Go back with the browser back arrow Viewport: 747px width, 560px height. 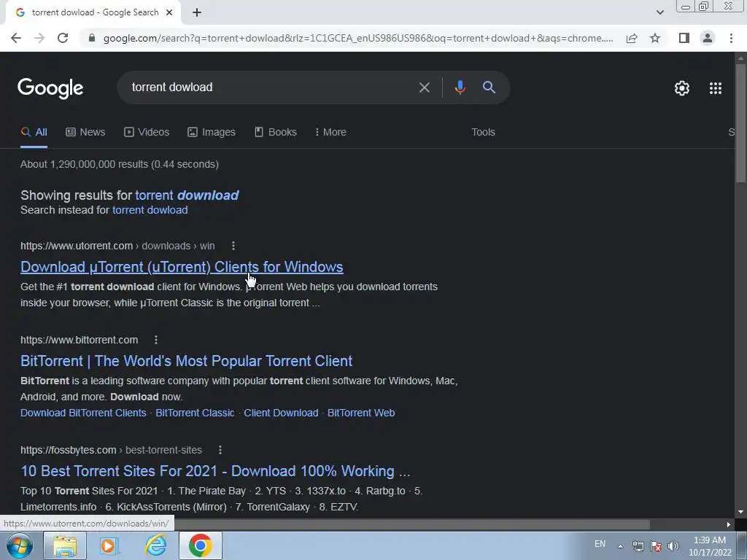point(16,38)
